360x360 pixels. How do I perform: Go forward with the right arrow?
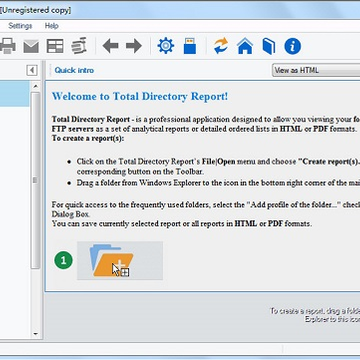click(x=134, y=46)
